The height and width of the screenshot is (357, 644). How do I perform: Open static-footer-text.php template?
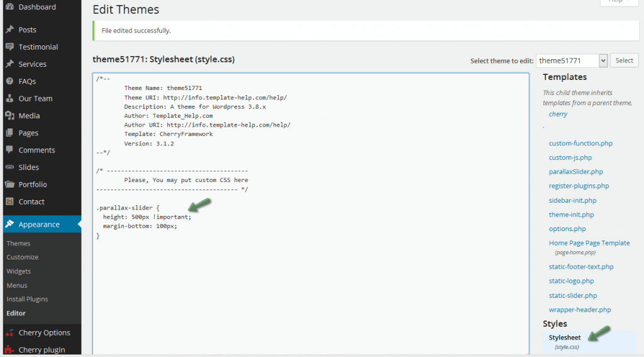(581, 267)
